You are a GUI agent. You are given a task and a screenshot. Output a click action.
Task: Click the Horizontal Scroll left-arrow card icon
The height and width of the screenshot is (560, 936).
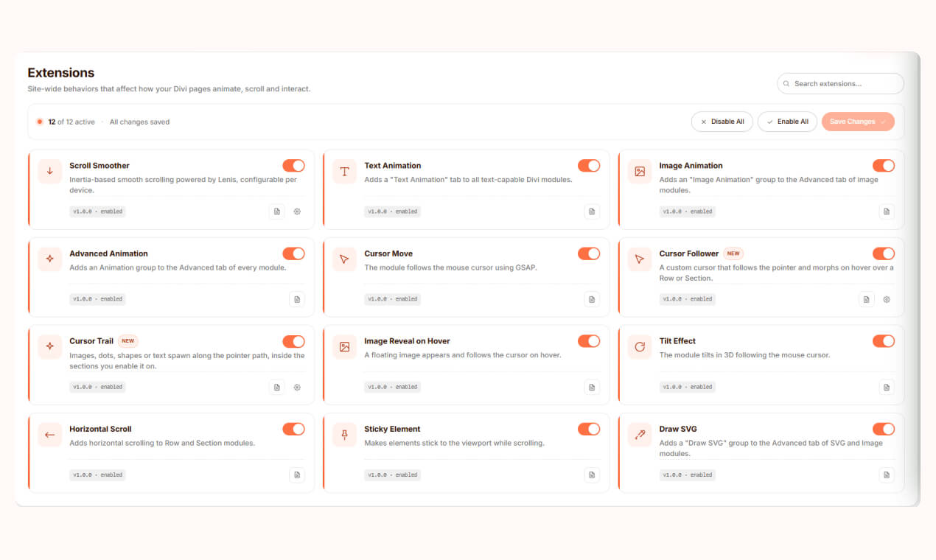[50, 435]
